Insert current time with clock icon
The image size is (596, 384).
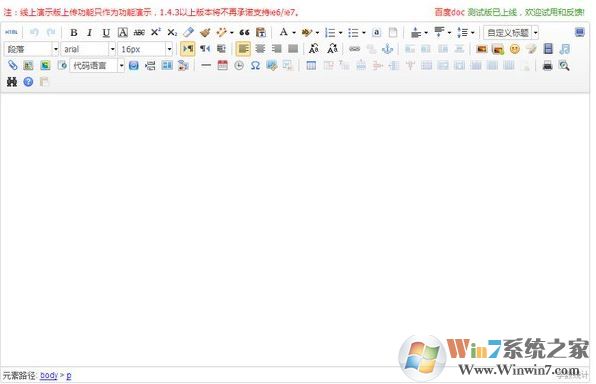(239, 65)
